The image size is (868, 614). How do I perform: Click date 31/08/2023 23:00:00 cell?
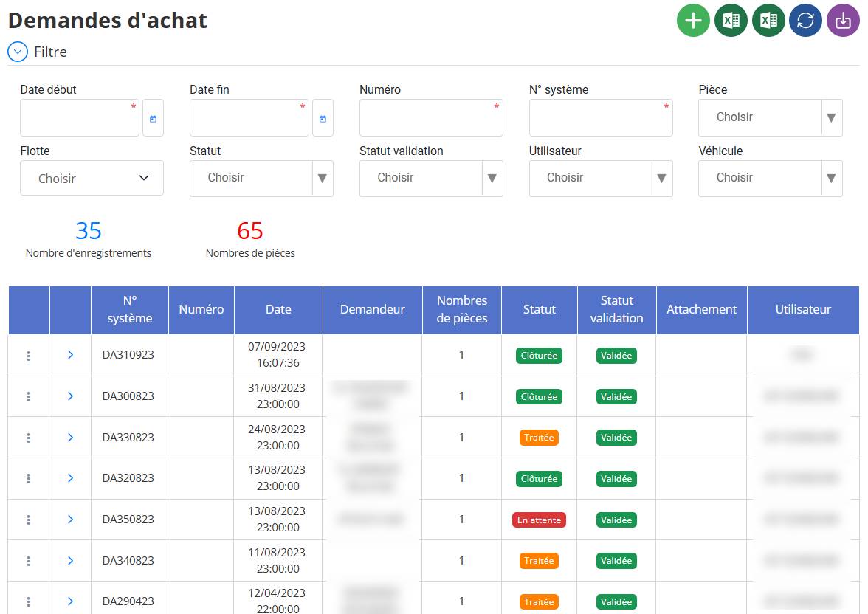278,396
